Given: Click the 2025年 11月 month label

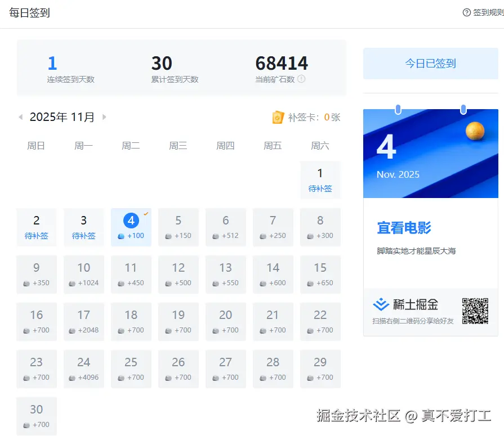Looking at the screenshot, I should coord(62,116).
